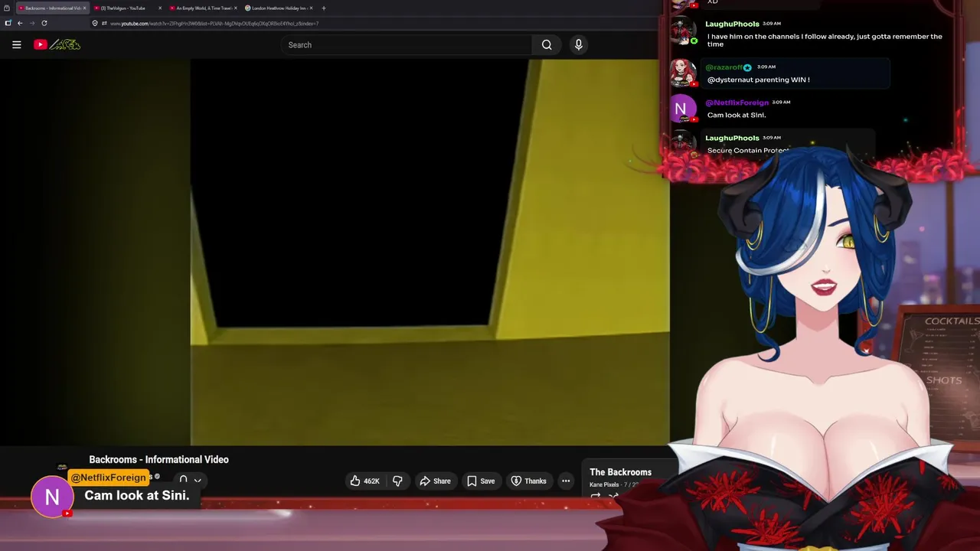
Task: Send a Thanks to the creator
Action: pyautogui.click(x=528, y=481)
